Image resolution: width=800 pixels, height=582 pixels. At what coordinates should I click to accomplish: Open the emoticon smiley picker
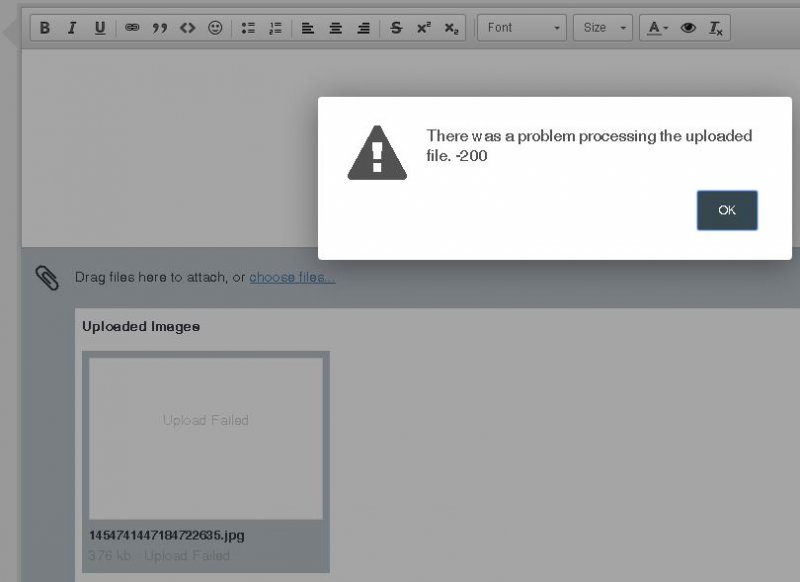pos(215,28)
